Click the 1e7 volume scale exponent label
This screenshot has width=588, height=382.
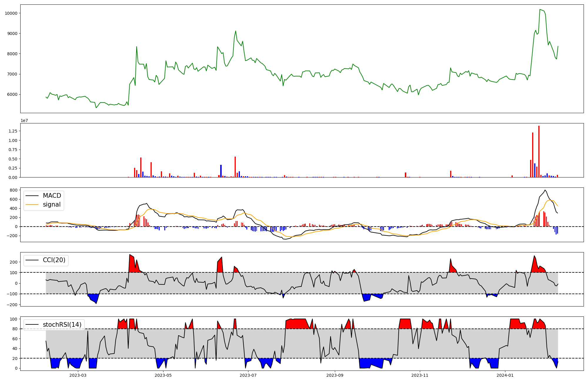24,120
